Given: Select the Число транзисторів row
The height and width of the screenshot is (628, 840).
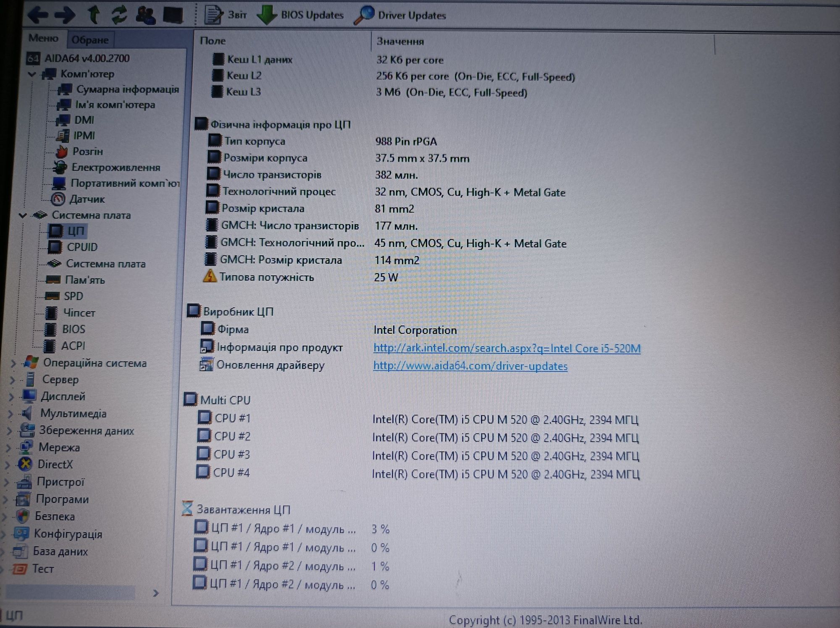Looking at the screenshot, I should click(x=312, y=175).
